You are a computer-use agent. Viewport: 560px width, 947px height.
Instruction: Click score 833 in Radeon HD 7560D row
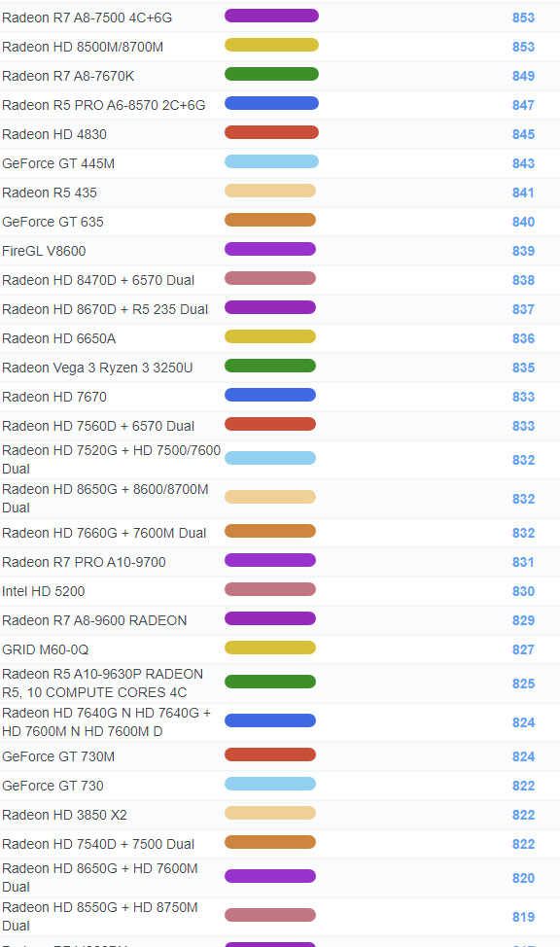pyautogui.click(x=523, y=426)
